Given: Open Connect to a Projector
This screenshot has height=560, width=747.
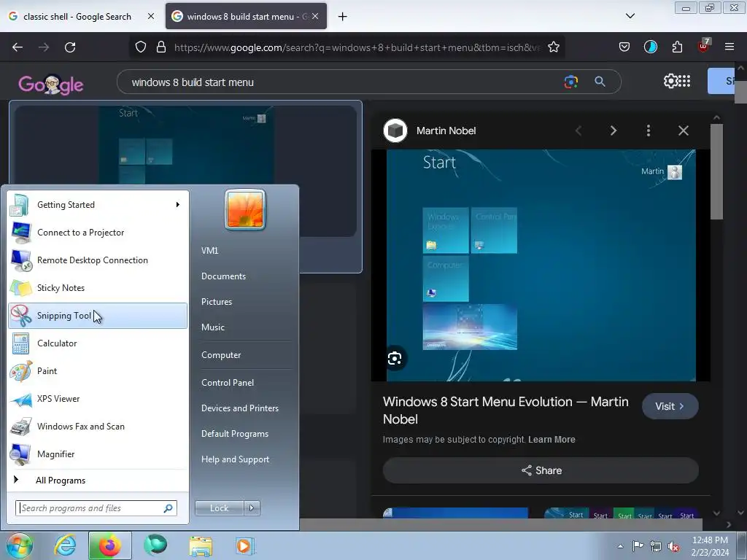Looking at the screenshot, I should click(98, 233).
